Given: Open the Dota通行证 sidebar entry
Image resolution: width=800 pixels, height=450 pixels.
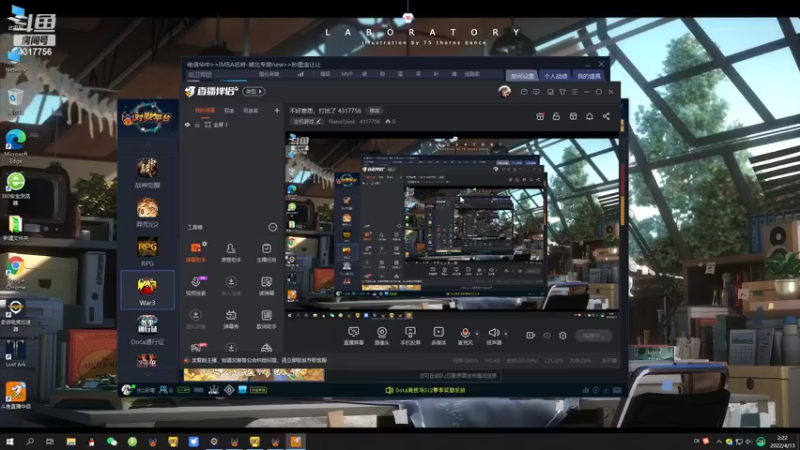Looking at the screenshot, I should coord(147,330).
